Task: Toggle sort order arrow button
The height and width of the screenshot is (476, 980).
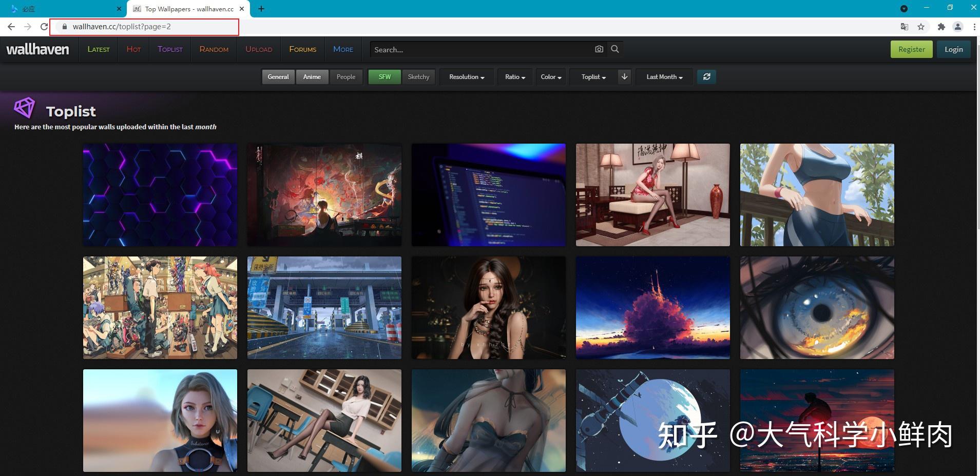Action: [x=624, y=77]
